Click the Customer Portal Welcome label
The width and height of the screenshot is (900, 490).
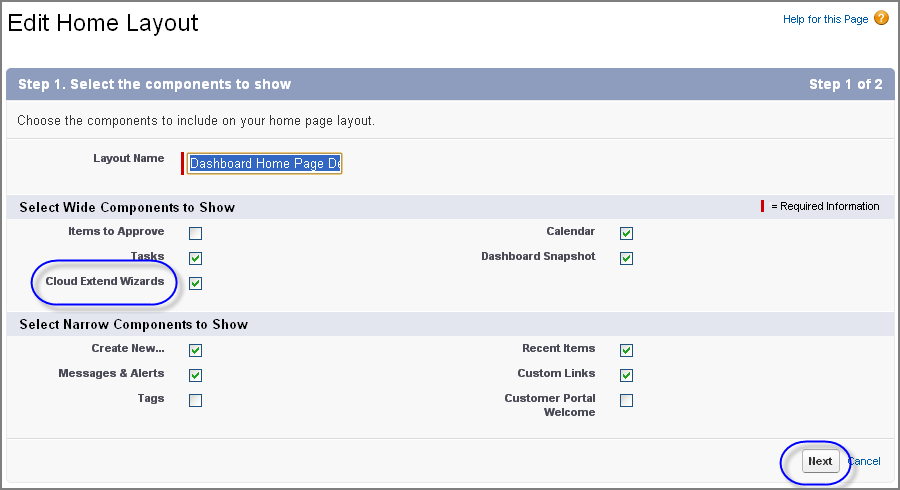click(550, 405)
